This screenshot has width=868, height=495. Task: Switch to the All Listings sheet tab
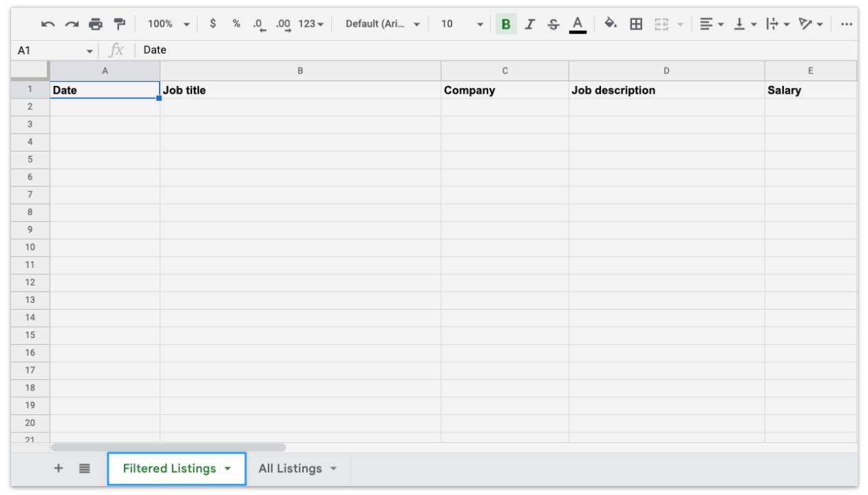pyautogui.click(x=290, y=468)
